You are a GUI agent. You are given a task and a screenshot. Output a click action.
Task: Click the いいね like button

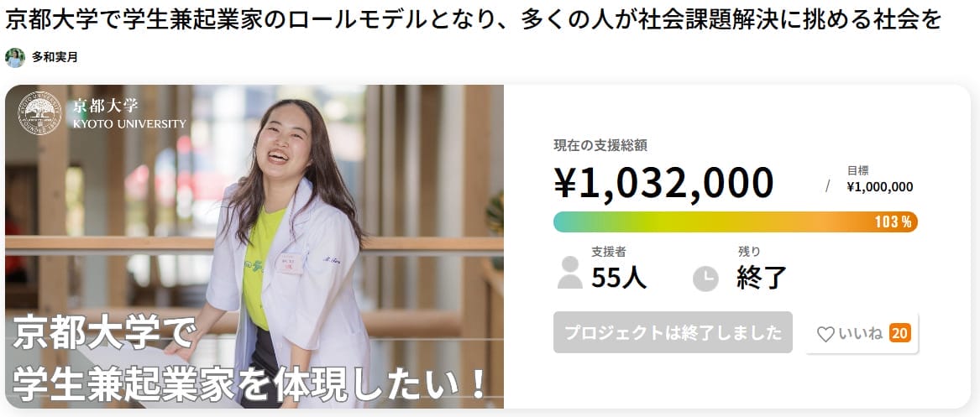(862, 333)
